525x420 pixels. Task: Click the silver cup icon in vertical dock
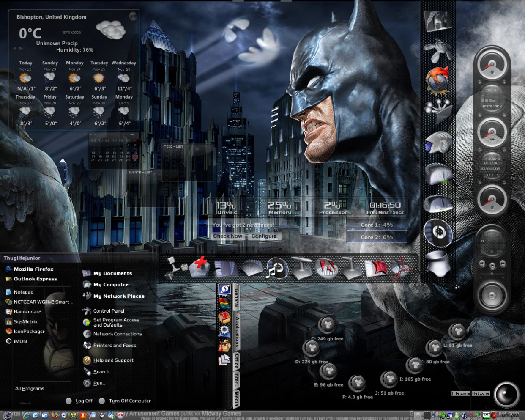pyautogui.click(x=438, y=263)
